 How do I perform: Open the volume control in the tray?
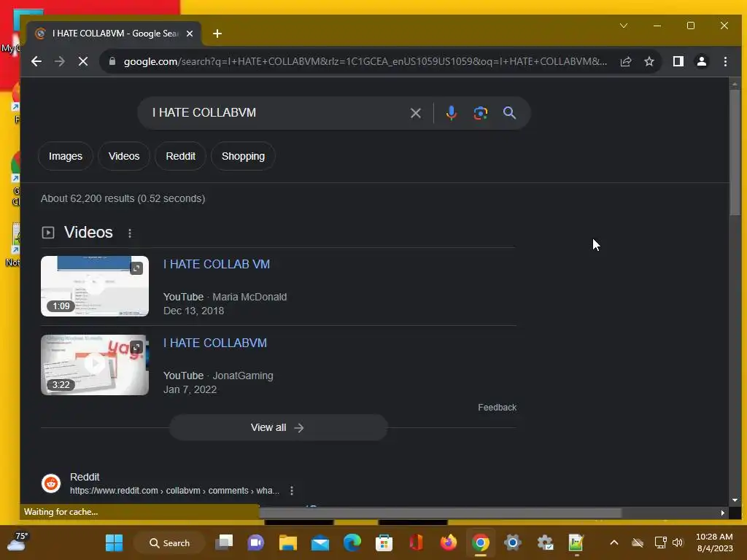(678, 542)
